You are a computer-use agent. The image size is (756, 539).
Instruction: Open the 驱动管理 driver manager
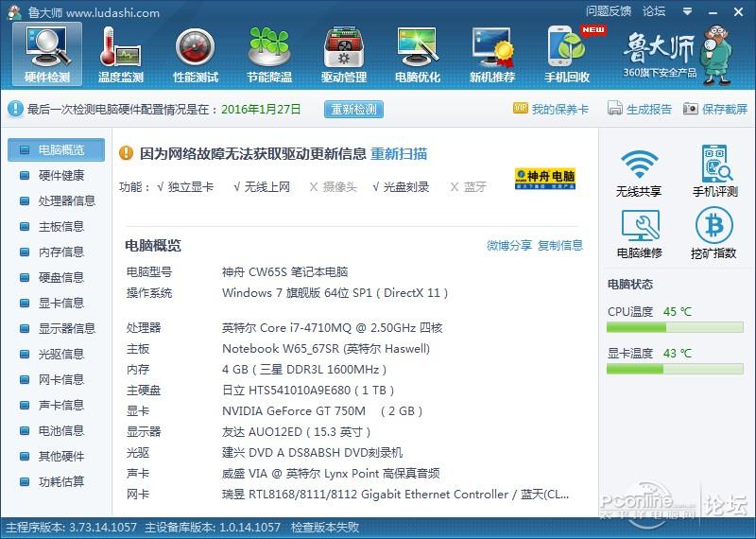click(344, 54)
